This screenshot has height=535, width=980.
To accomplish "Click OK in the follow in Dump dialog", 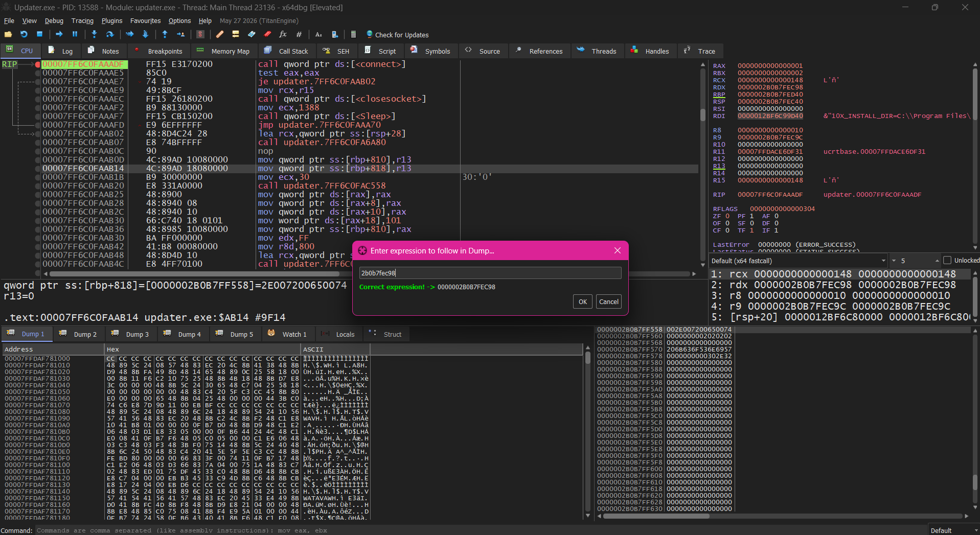I will (x=583, y=301).
